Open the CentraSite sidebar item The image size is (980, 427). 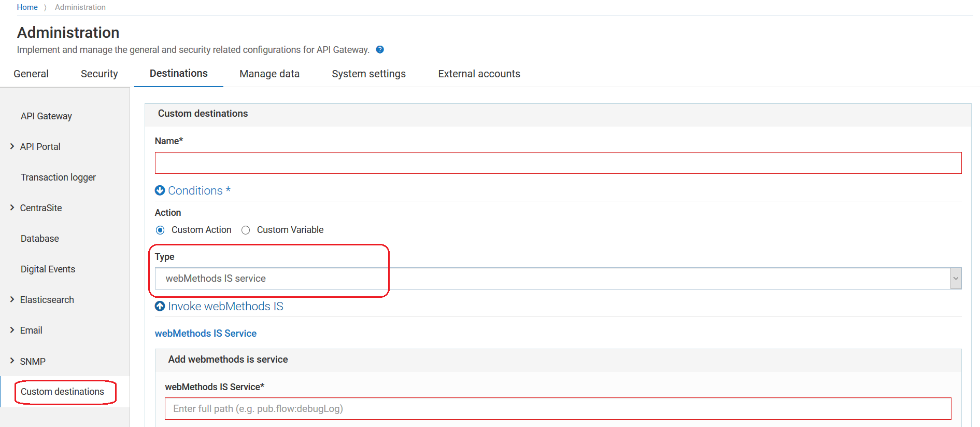pyautogui.click(x=41, y=208)
